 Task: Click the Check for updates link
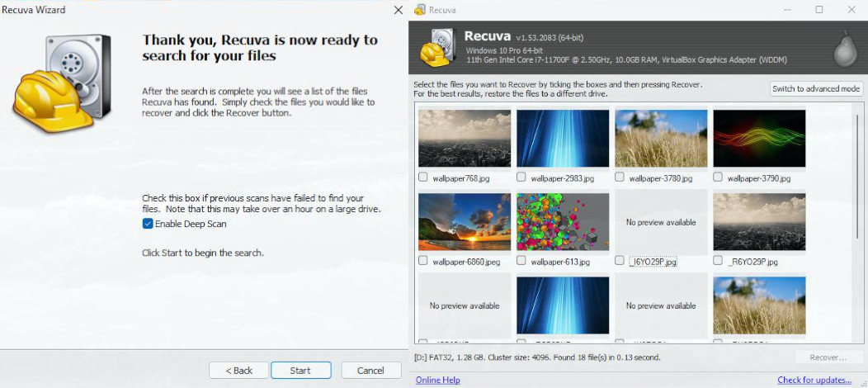814,380
